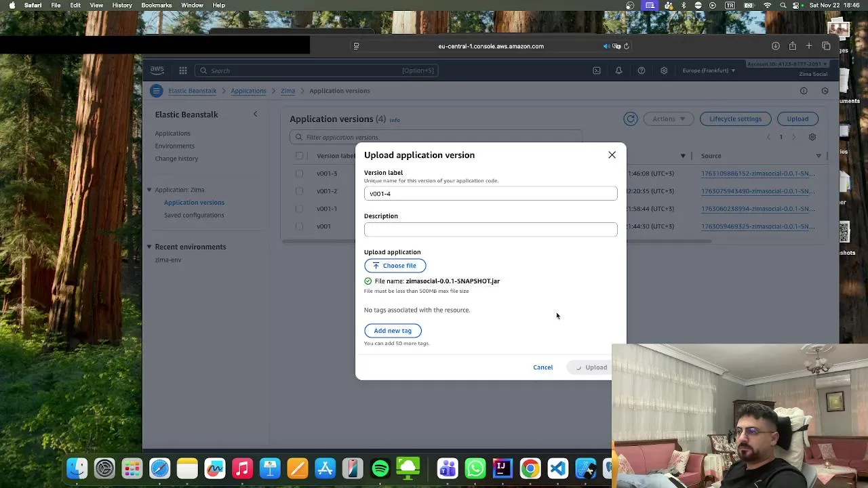Open IntelliJ IDEA from the Dock
This screenshot has width=868, height=488.
[502, 468]
